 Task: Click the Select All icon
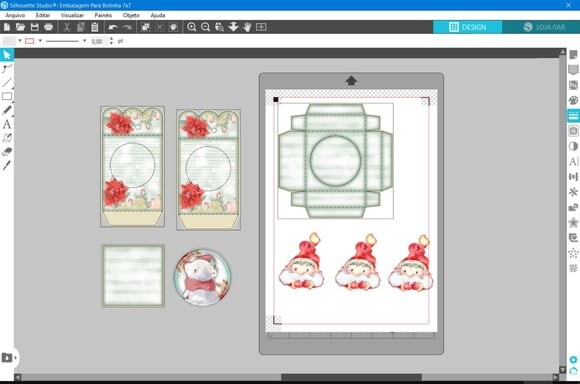point(145,27)
